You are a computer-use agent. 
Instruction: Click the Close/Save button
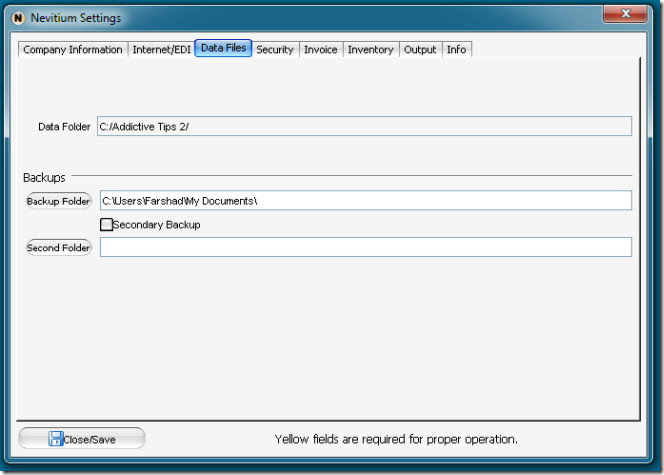pyautogui.click(x=82, y=438)
